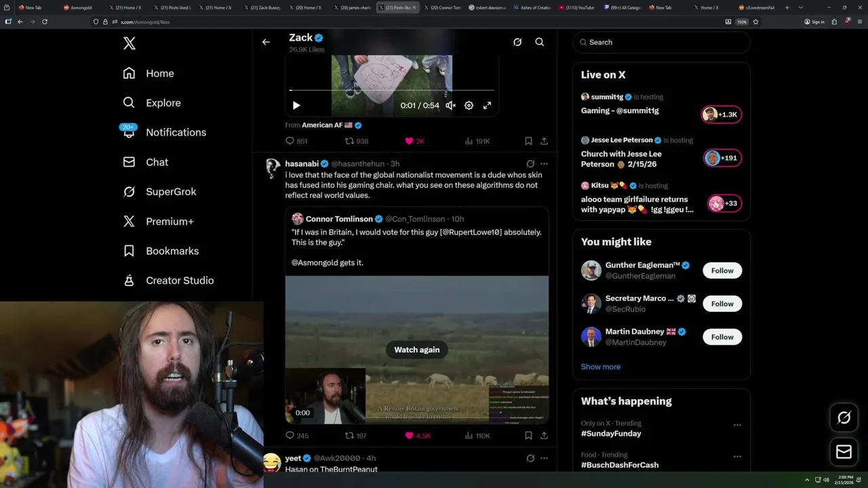Bookmark the American AF video post

pyautogui.click(x=528, y=141)
